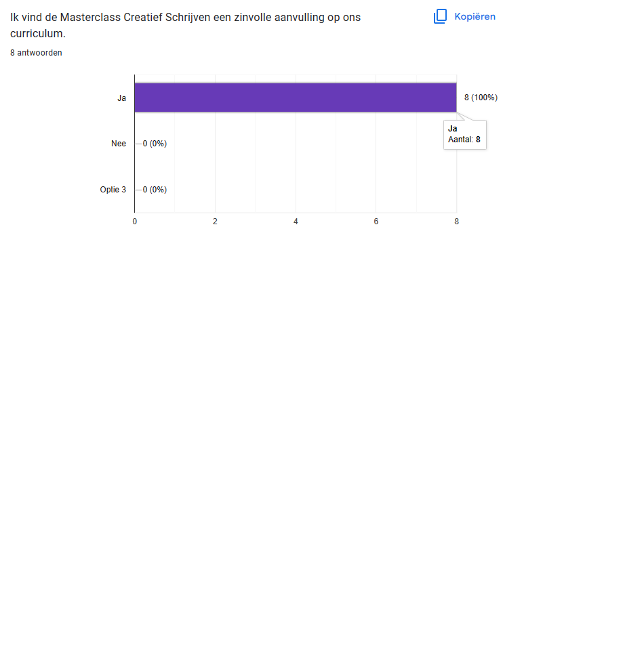Select the 'Optie 3' axis label

tap(113, 190)
